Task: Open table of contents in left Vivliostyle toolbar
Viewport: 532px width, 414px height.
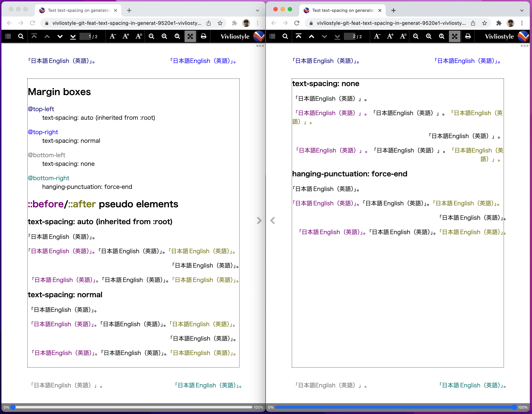Action: (x=8, y=36)
